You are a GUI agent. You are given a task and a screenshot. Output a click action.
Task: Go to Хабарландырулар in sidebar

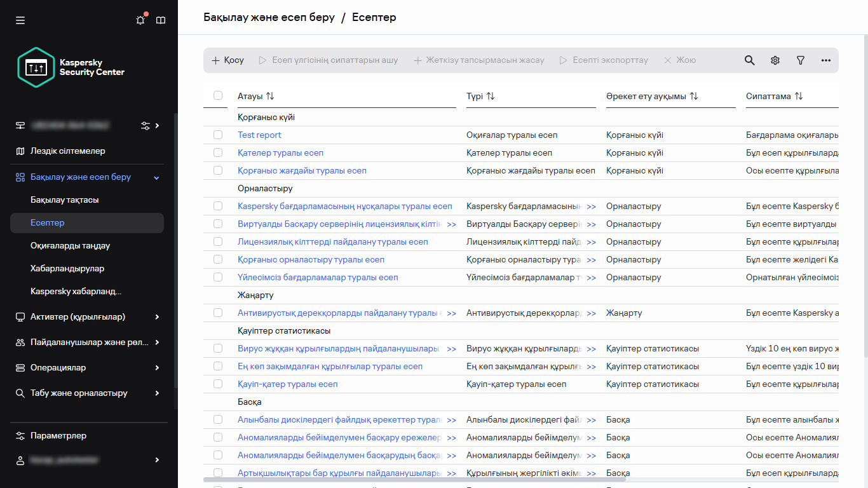tap(67, 268)
